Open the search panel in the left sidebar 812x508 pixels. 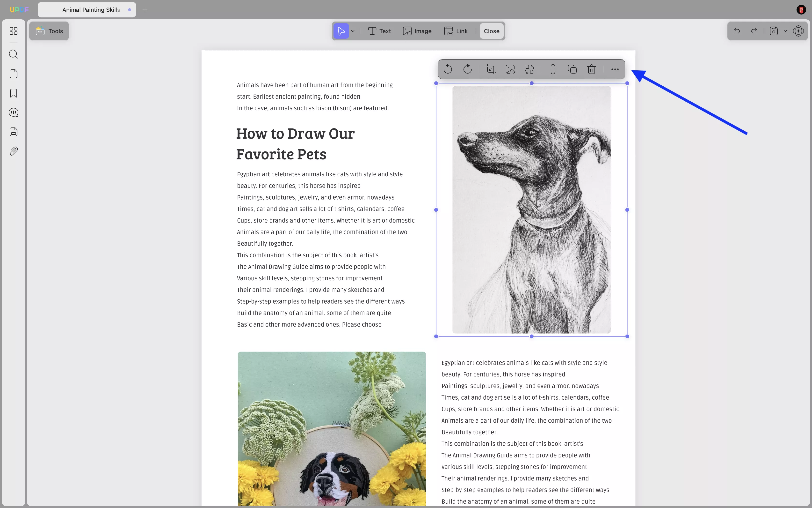pos(14,54)
